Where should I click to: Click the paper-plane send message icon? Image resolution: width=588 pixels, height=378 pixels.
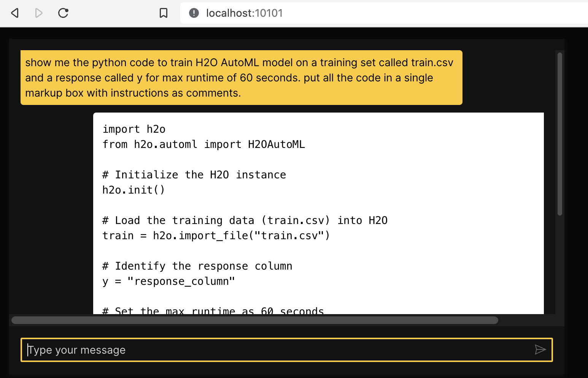coord(540,349)
